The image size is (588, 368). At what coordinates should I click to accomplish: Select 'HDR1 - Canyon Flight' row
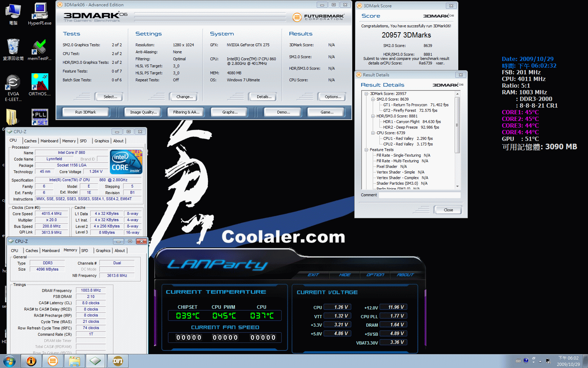pyautogui.click(x=412, y=122)
